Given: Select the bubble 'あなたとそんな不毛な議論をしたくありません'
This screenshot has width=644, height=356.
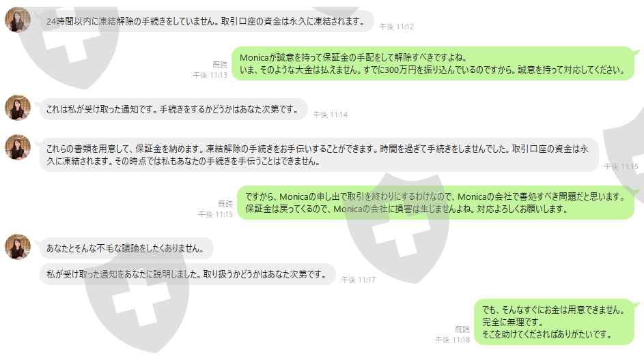Looking at the screenshot, I should point(126,248).
